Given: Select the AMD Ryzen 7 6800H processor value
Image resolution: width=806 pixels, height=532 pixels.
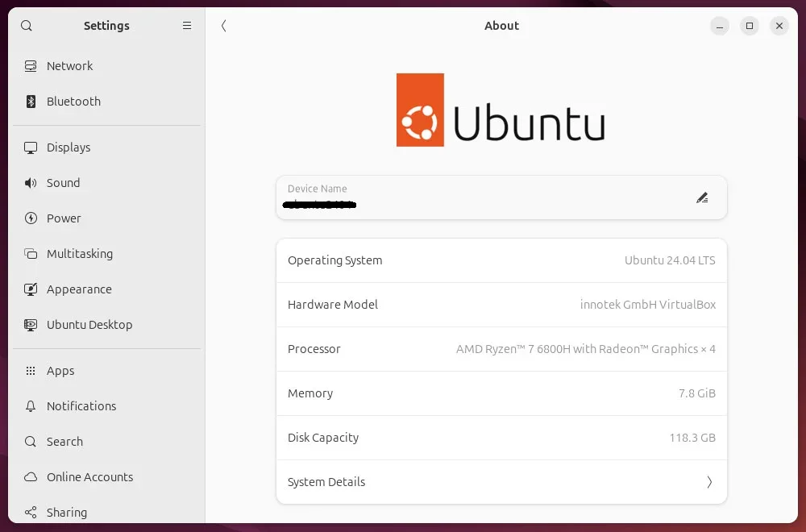Looking at the screenshot, I should click(585, 349).
